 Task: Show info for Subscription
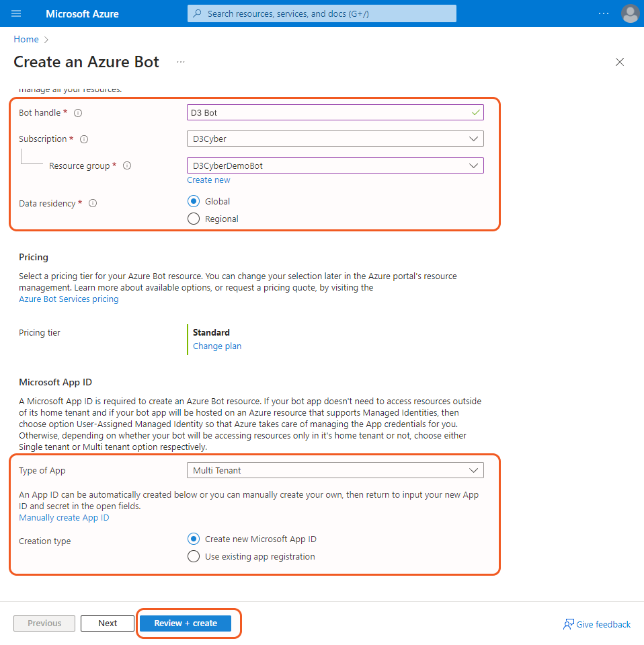point(84,139)
